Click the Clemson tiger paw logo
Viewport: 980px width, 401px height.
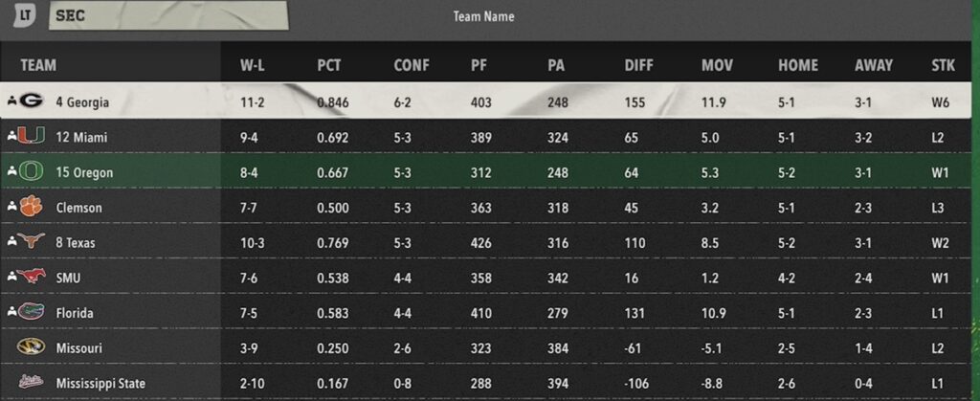[x=31, y=206]
